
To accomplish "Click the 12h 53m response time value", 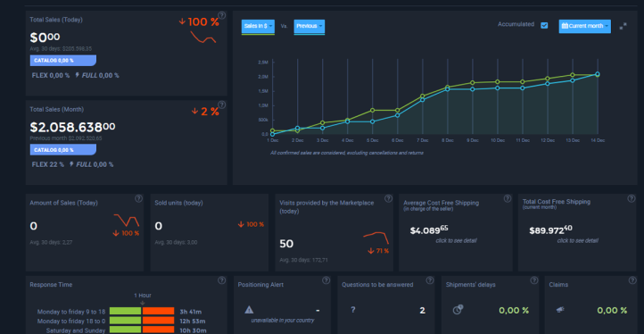I will point(193,321).
